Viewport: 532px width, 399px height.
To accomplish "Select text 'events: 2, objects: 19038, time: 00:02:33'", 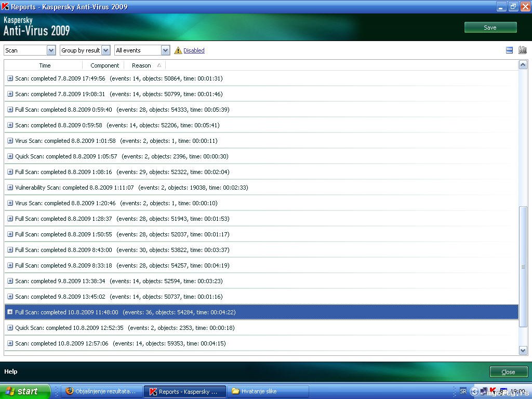I will click(x=193, y=188).
